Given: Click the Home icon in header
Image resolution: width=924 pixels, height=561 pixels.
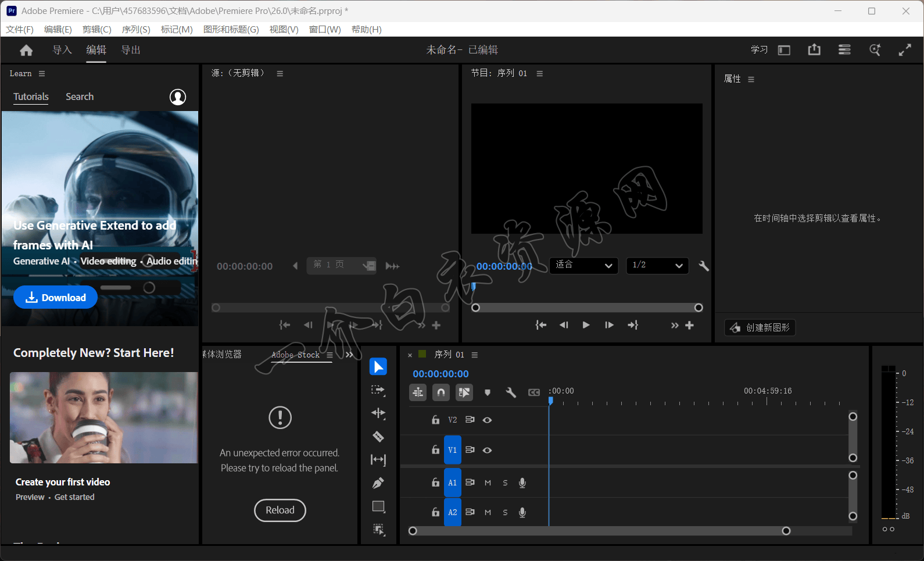Looking at the screenshot, I should [26, 51].
